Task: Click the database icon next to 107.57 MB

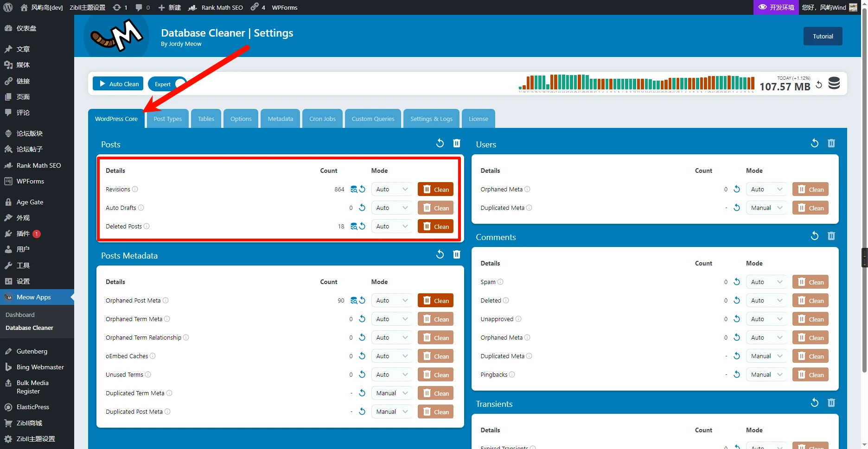Action: point(834,83)
